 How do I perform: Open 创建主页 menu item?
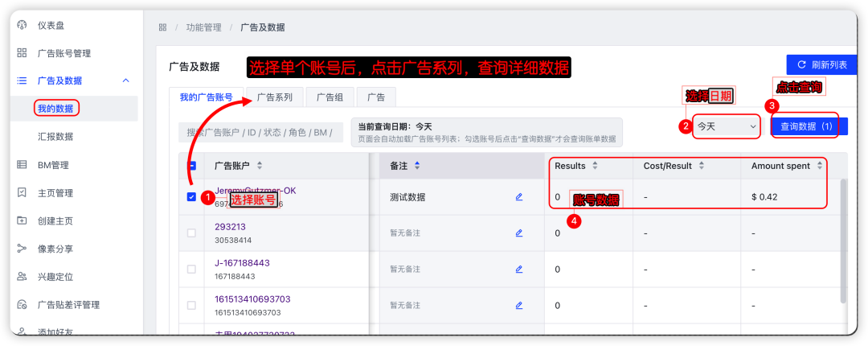tap(55, 220)
